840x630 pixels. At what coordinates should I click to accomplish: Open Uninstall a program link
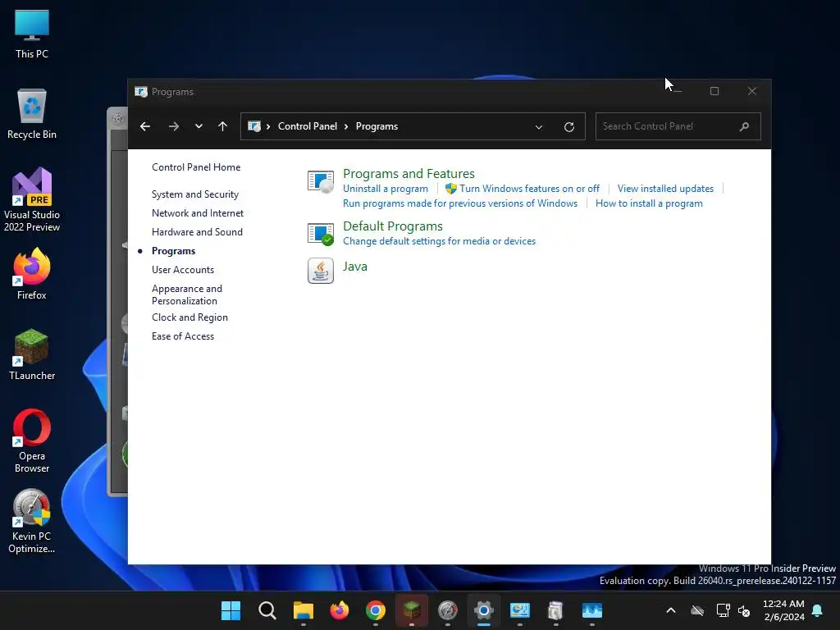tap(386, 189)
